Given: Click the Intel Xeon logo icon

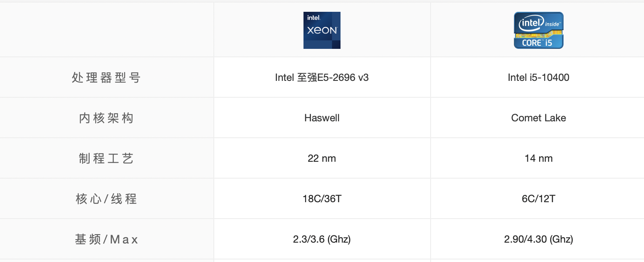Looking at the screenshot, I should [322, 30].
